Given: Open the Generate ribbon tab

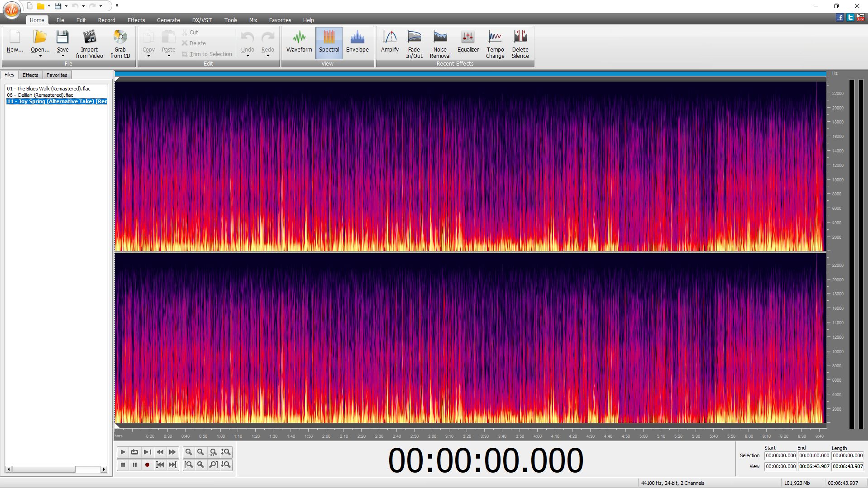Looking at the screenshot, I should coord(168,20).
